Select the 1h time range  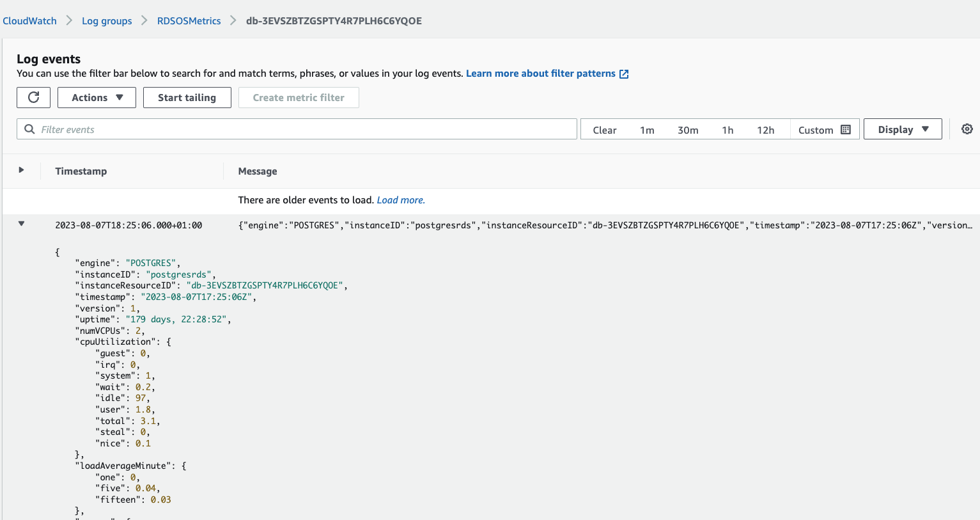click(x=727, y=130)
